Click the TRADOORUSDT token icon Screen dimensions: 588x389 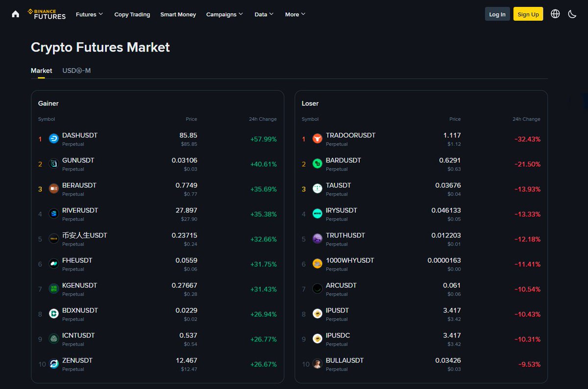(x=317, y=139)
